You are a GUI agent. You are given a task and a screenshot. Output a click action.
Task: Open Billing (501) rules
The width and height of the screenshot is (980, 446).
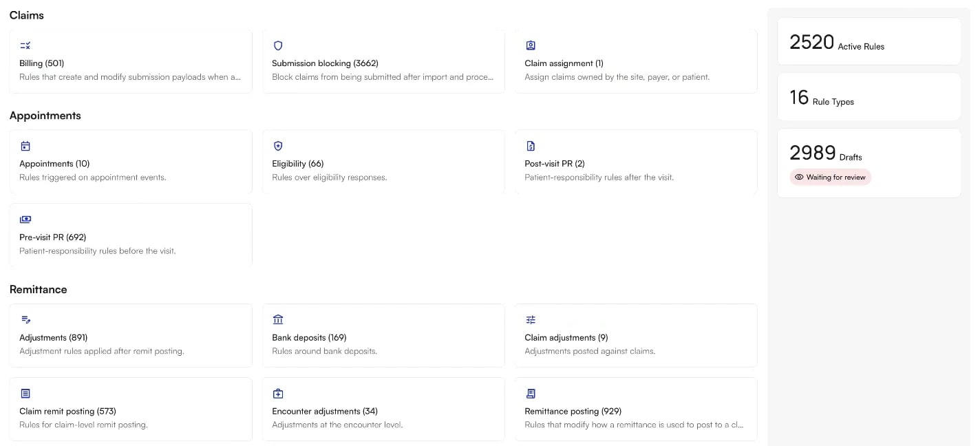[x=131, y=61]
